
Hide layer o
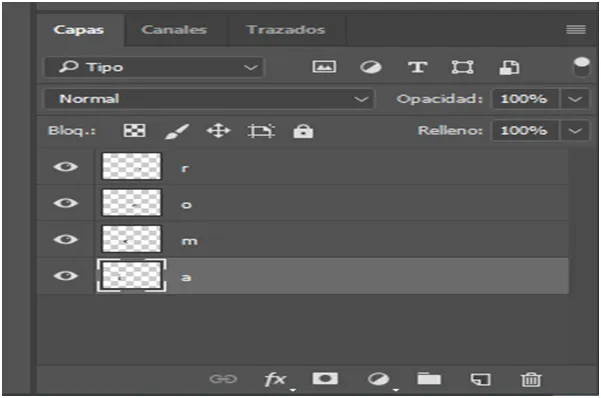coord(66,203)
